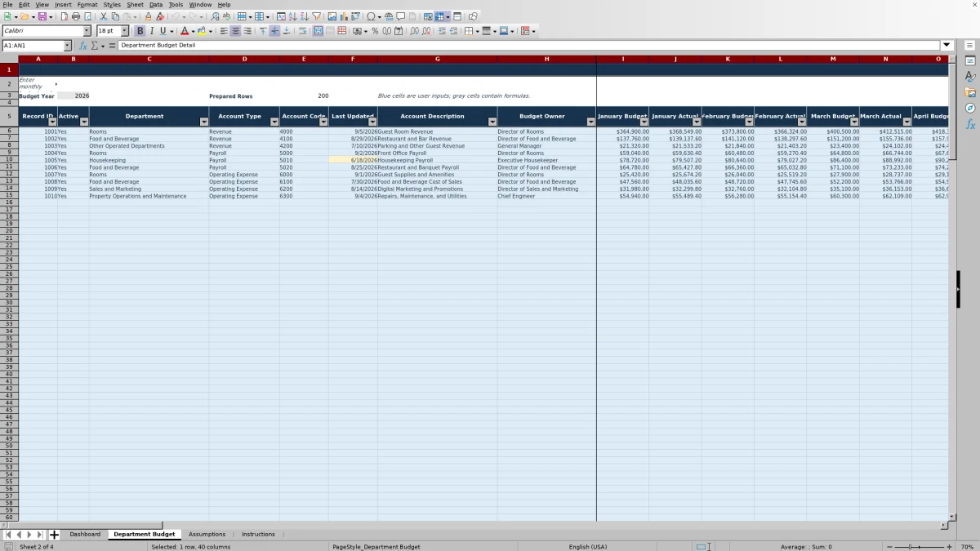Click the Background Color highlight swatch
This screenshot has height=551, width=980.
click(202, 31)
